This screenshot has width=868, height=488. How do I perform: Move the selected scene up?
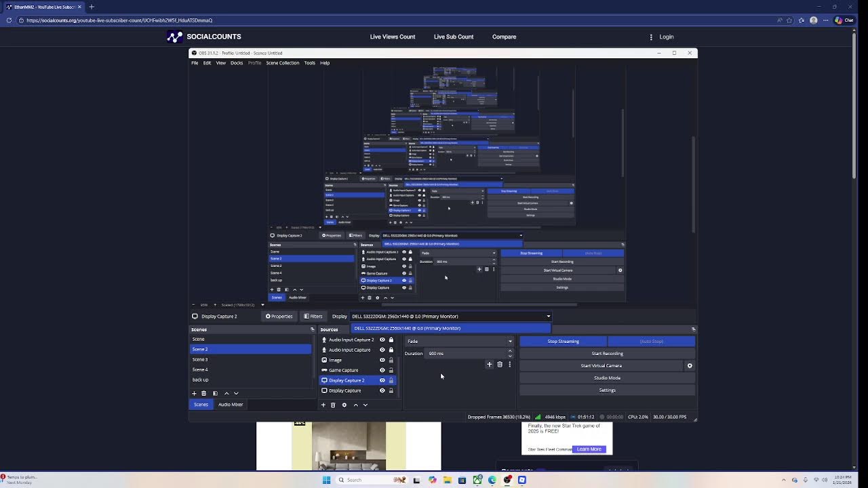pos(226,393)
